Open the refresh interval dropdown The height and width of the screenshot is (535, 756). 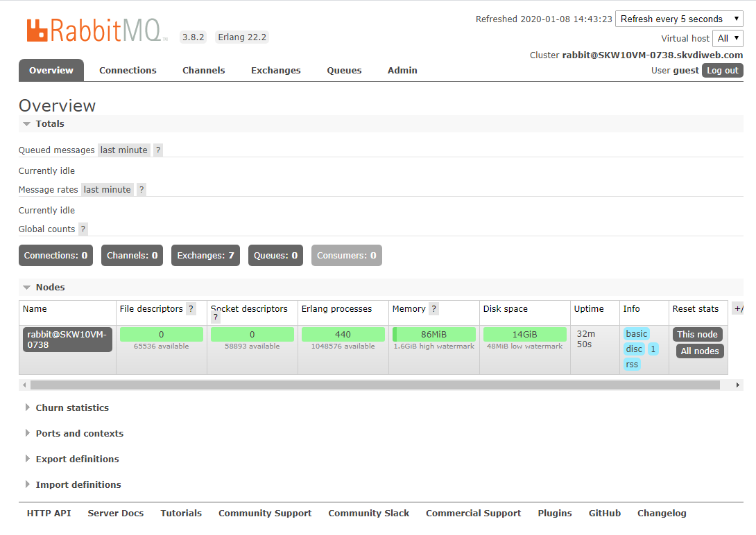[679, 19]
